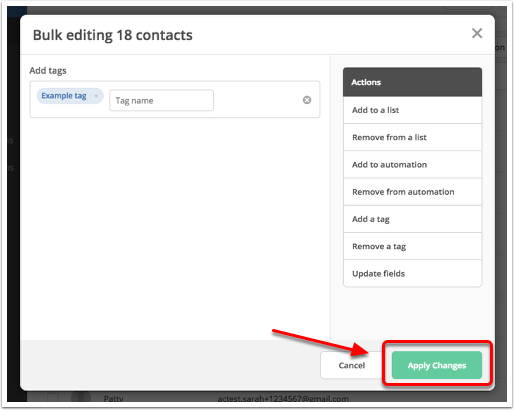Click the Actions panel header
Image resolution: width=514 pixels, height=410 pixels.
tap(412, 82)
